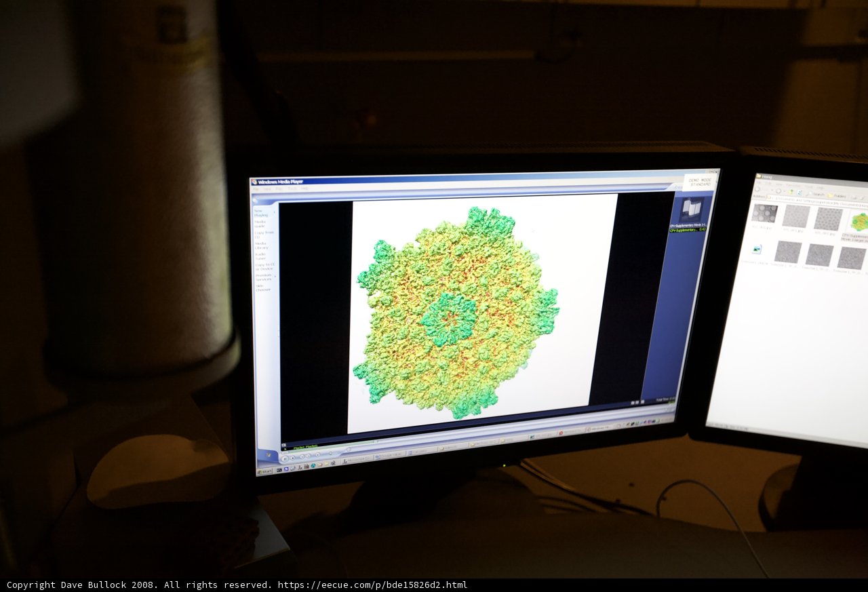Click the Up folder icon in Explorer

coord(791,192)
